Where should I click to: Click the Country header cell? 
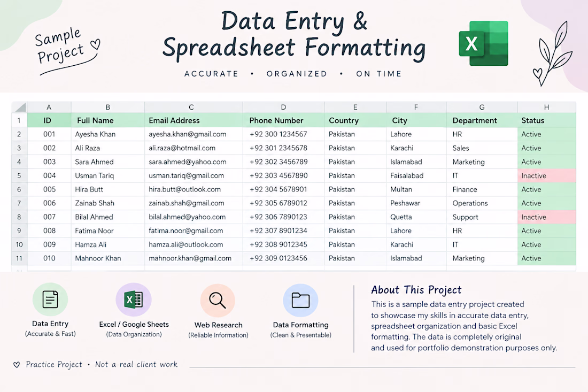click(355, 120)
